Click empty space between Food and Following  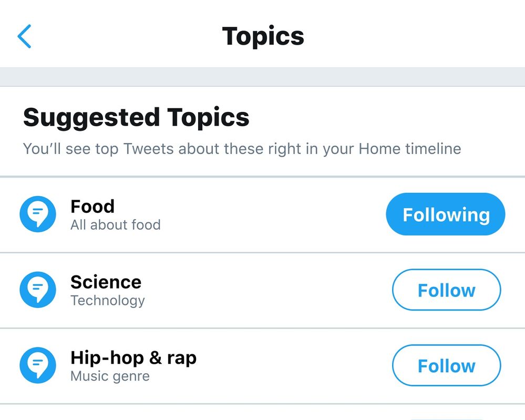273,214
